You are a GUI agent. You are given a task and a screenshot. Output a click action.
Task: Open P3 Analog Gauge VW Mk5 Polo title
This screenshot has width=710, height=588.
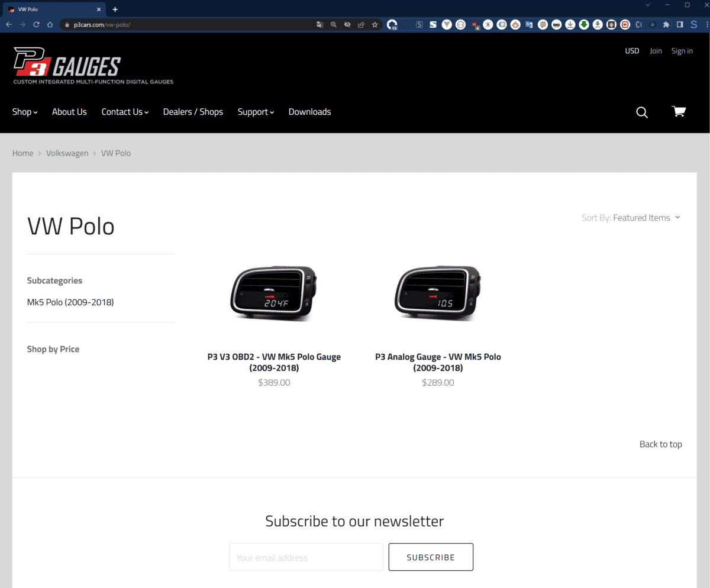438,362
